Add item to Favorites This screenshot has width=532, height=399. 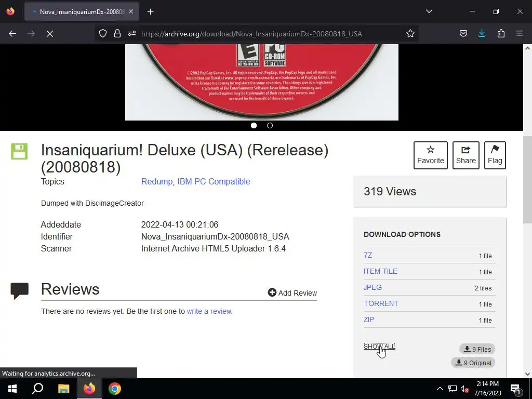[431, 155]
